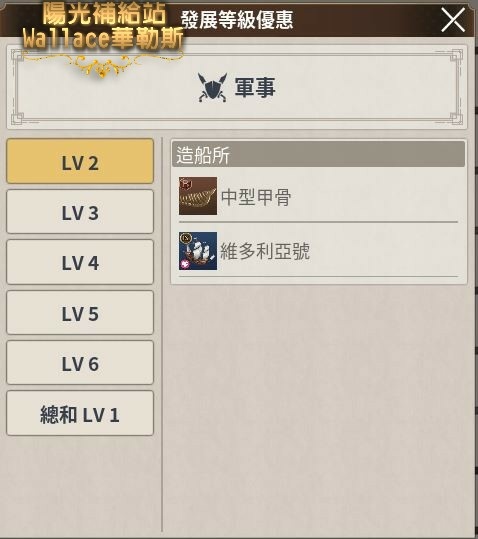The width and height of the screenshot is (478, 539).
Task: Click the 維多利亞號 sailing ship icon
Action: point(198,251)
